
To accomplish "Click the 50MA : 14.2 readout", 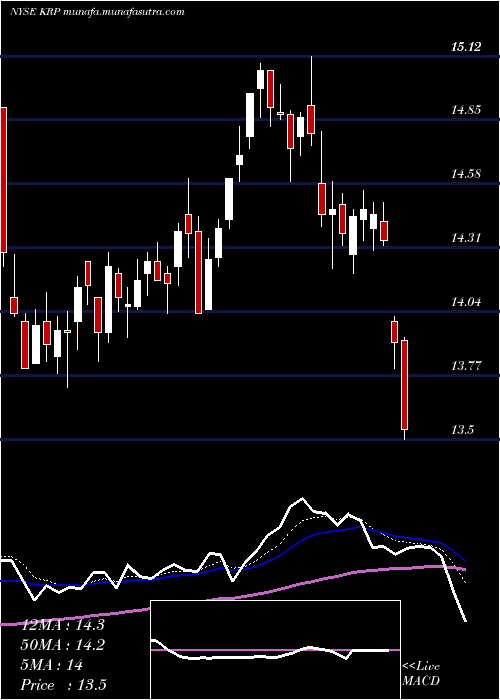I will point(63,645).
